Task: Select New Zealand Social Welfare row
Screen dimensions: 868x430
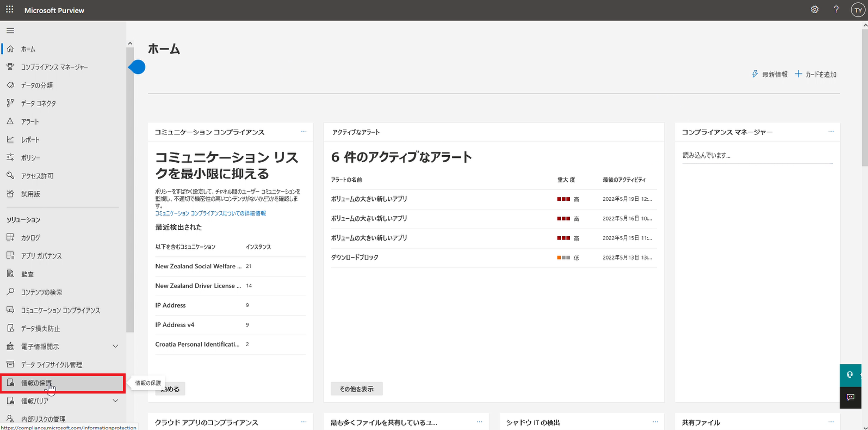Action: coord(230,266)
